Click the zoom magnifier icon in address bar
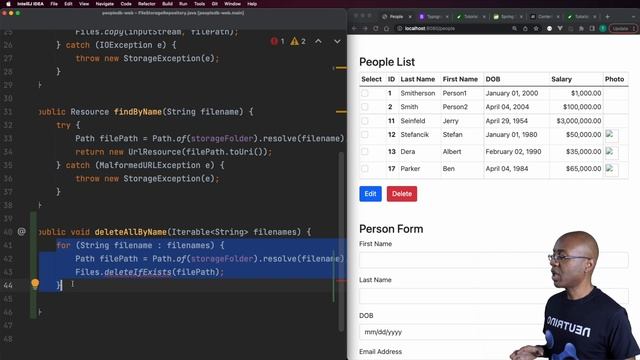This screenshot has width=640, height=360. click(x=514, y=29)
